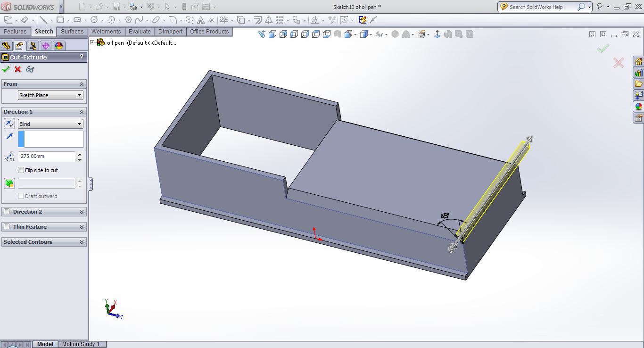Click the direction of extrusion selection box
This screenshot has height=348, width=644.
(50, 139)
